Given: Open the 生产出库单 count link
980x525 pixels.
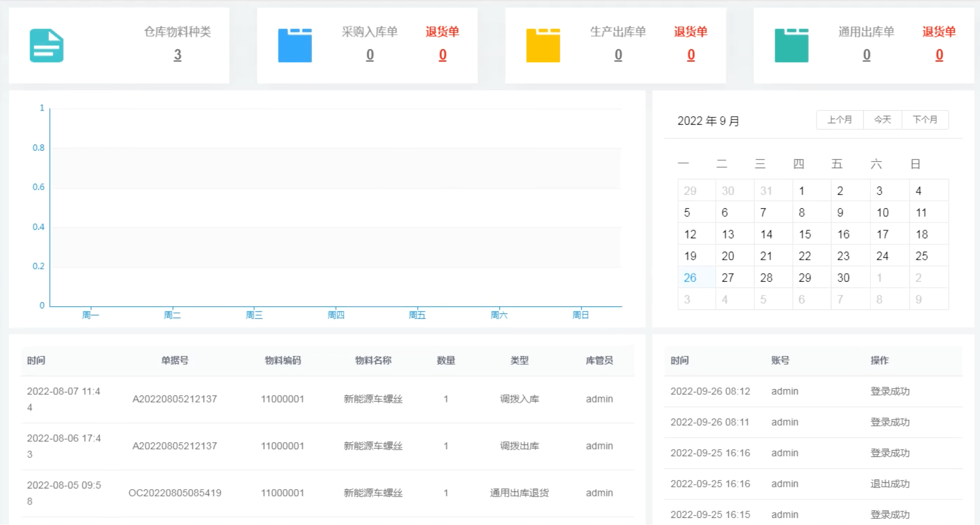Looking at the screenshot, I should [618, 55].
